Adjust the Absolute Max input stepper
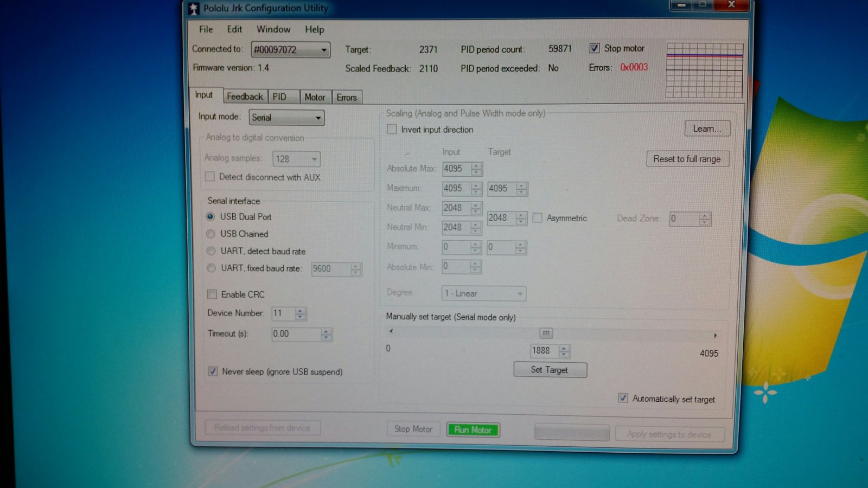The image size is (868, 488). pos(476,169)
